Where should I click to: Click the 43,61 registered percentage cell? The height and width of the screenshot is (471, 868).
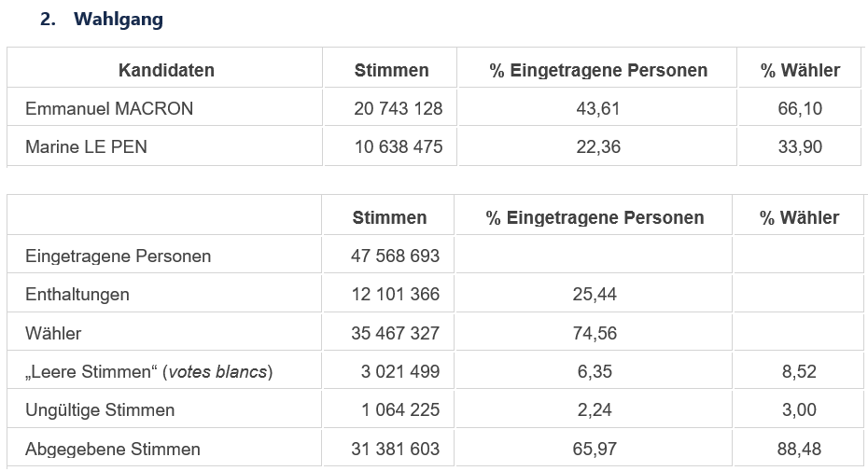tap(598, 108)
